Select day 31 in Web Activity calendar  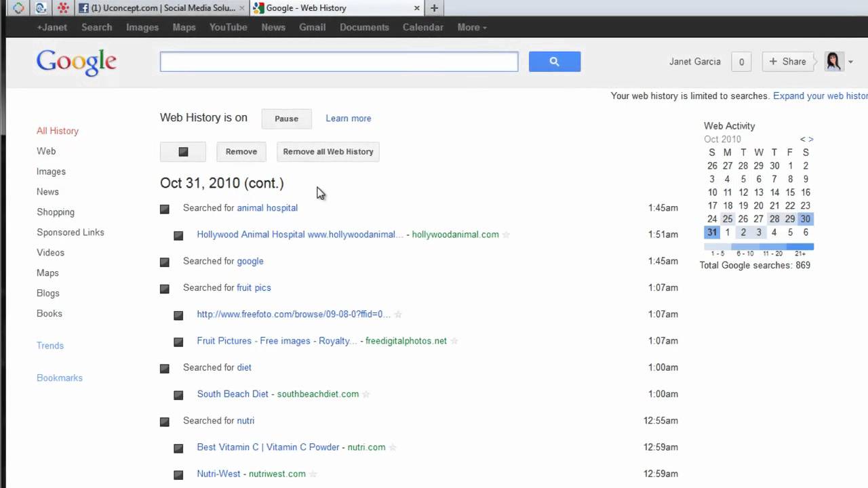point(712,232)
